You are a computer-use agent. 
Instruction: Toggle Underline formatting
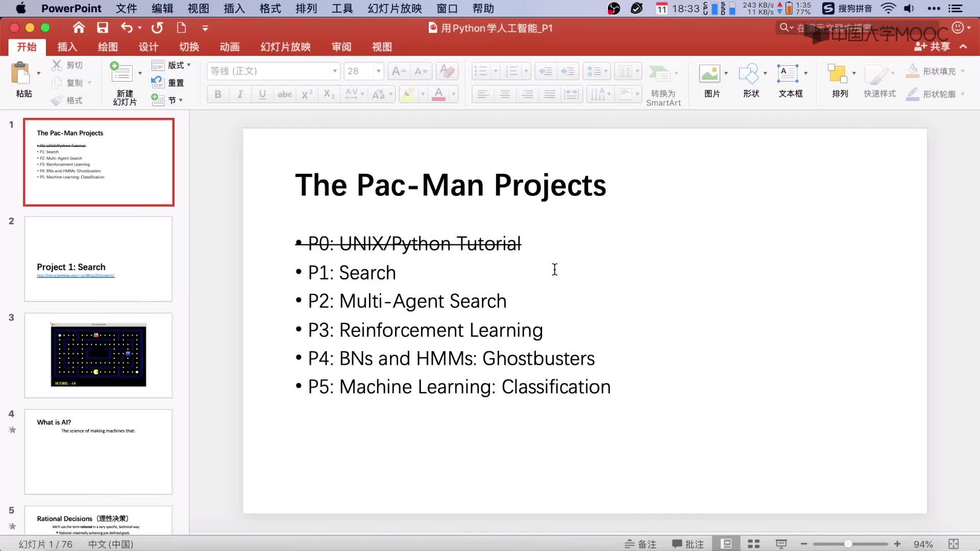pyautogui.click(x=262, y=94)
